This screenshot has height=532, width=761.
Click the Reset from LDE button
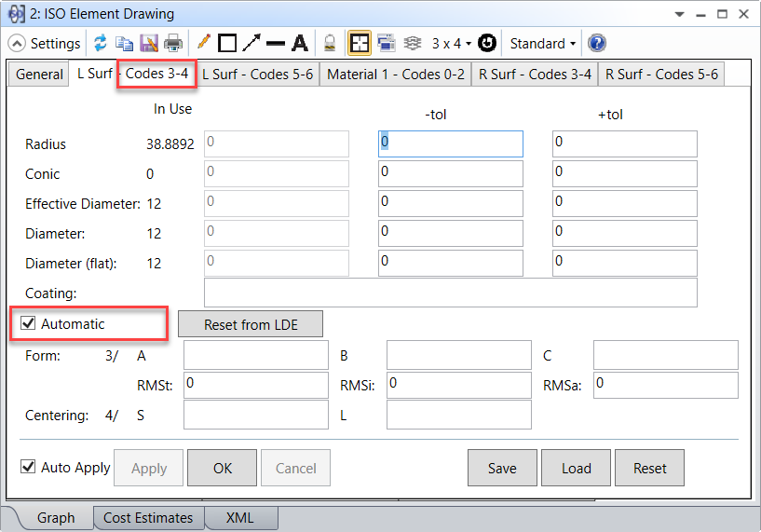[x=251, y=324]
